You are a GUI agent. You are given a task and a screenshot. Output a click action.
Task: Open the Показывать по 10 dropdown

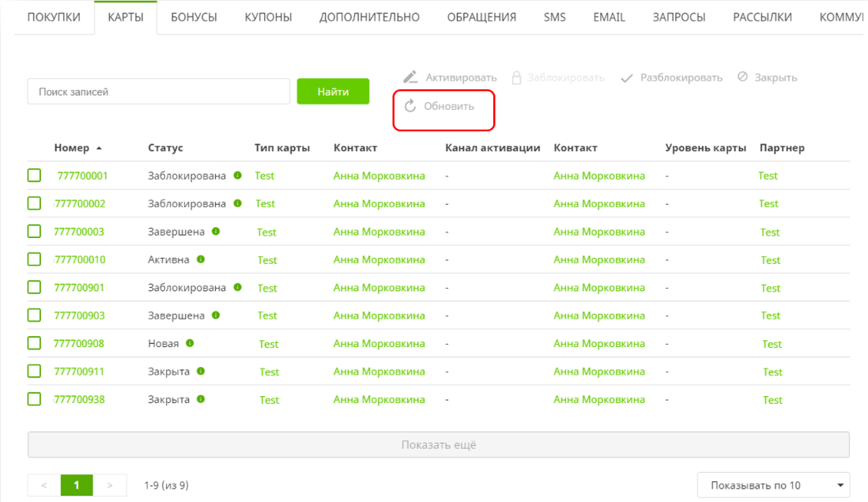[x=773, y=485]
